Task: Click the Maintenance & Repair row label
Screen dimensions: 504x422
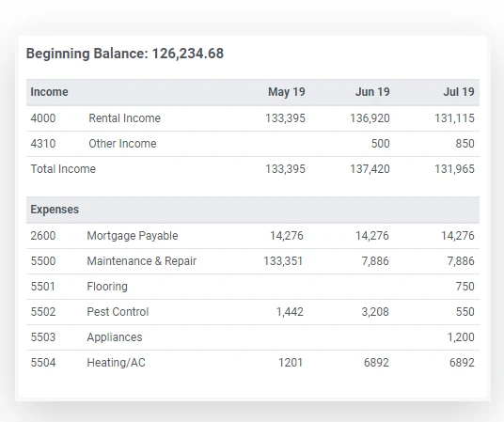Action: click(x=141, y=261)
